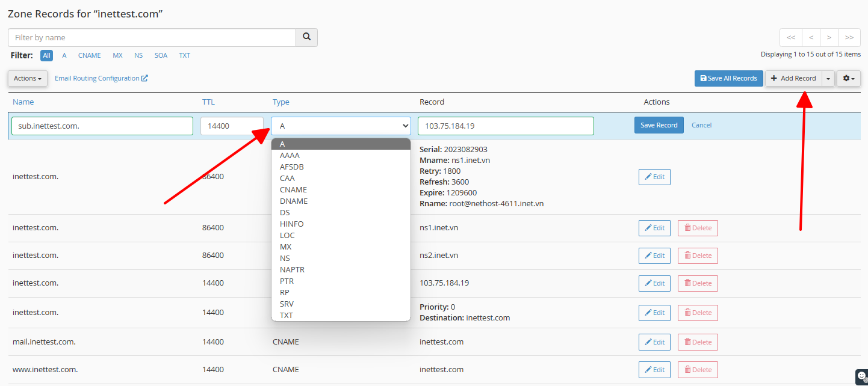Image resolution: width=868 pixels, height=386 pixels.
Task: Sort by Type column header
Action: coord(281,102)
